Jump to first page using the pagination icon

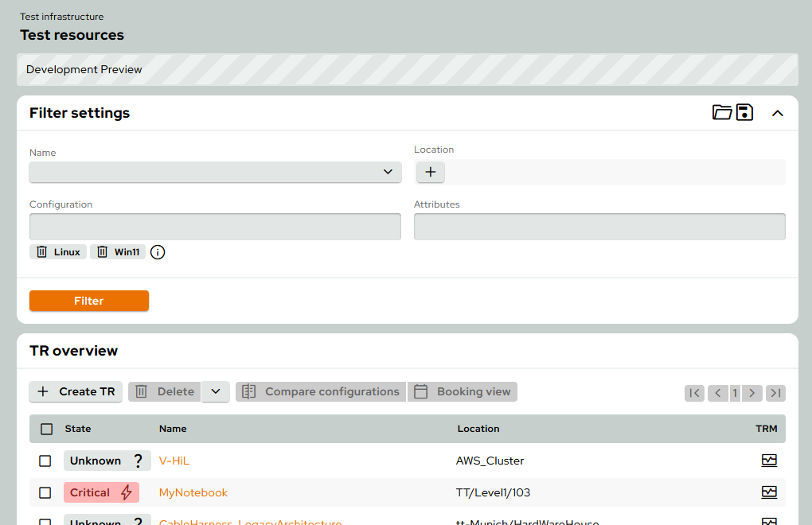point(693,392)
